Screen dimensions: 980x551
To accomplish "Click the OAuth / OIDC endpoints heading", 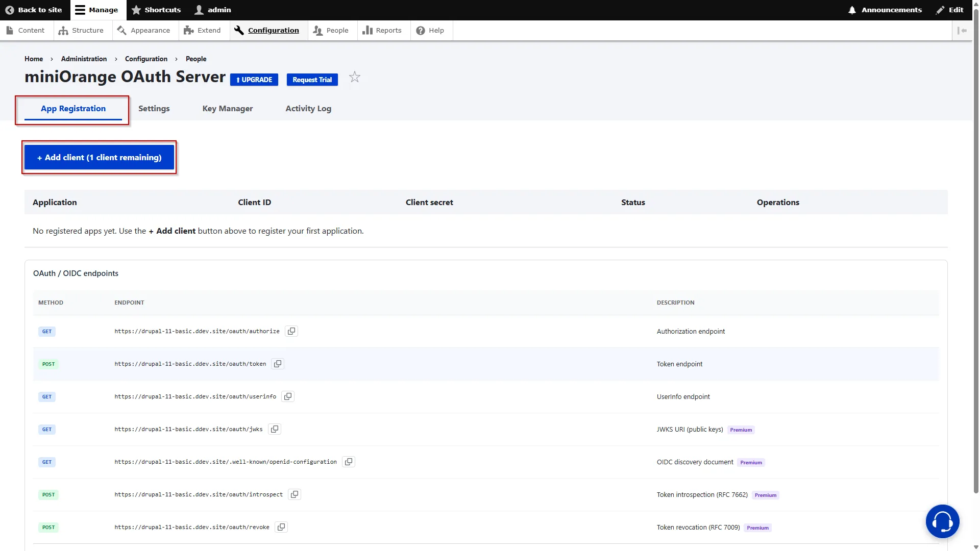I will 76,273.
